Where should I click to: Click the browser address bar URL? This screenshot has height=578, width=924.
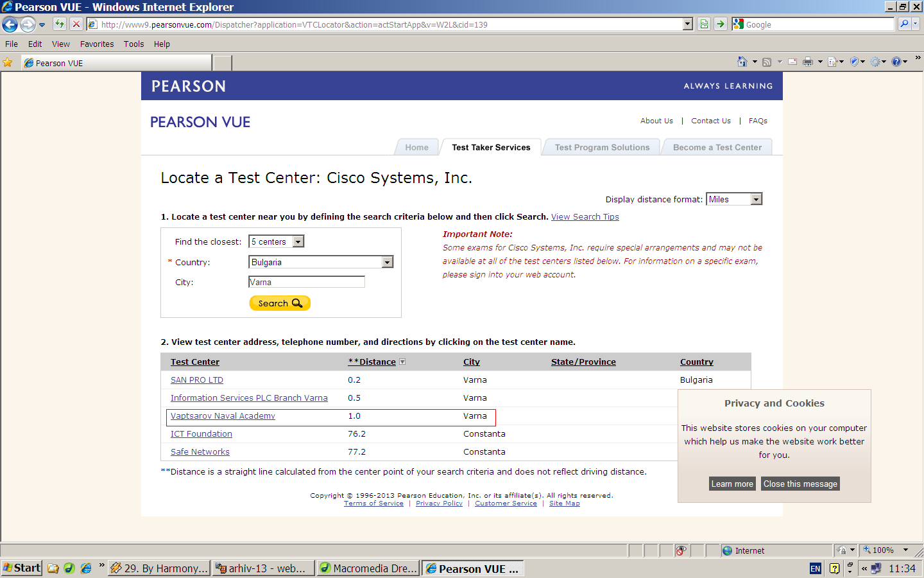391,24
